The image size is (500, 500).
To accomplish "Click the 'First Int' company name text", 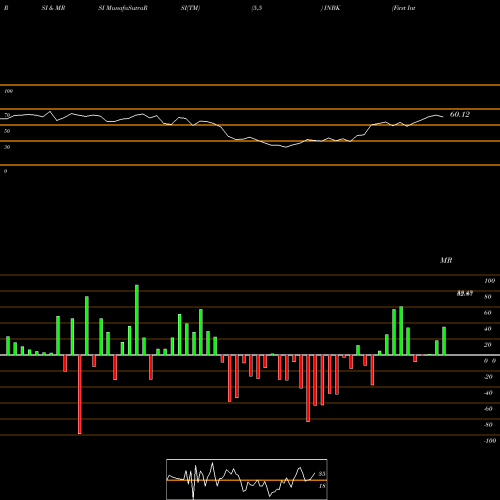I will (x=404, y=8).
